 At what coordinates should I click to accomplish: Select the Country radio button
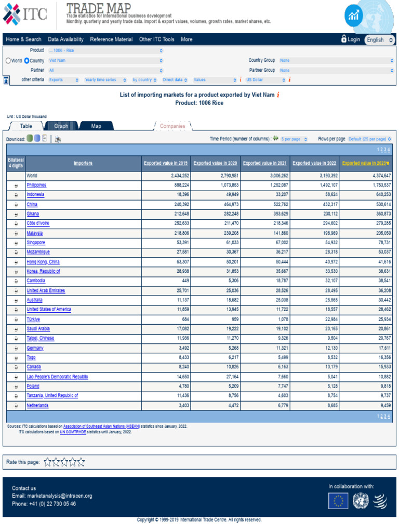(26, 61)
